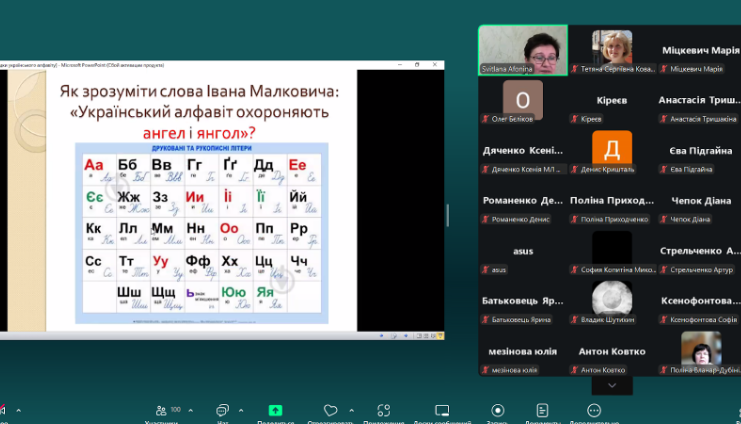
Task: Click the shared PowerPoint alphabet slide
Action: click(x=222, y=200)
